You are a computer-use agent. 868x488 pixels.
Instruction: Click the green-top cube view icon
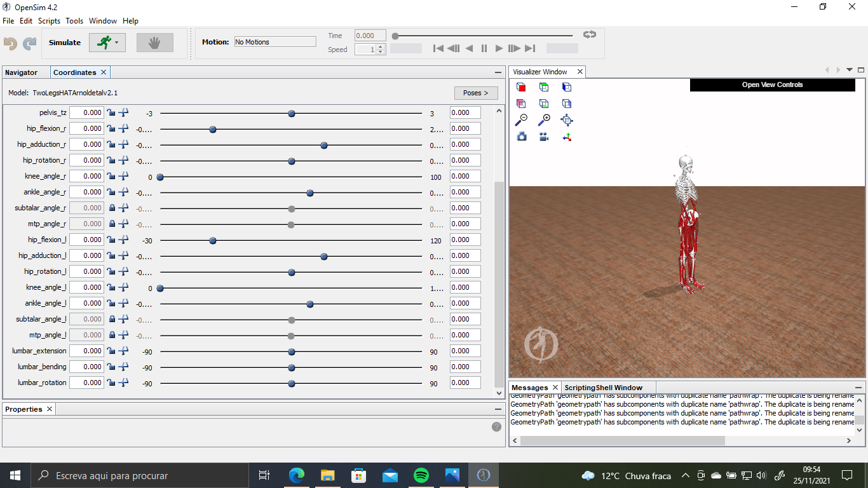(x=544, y=87)
